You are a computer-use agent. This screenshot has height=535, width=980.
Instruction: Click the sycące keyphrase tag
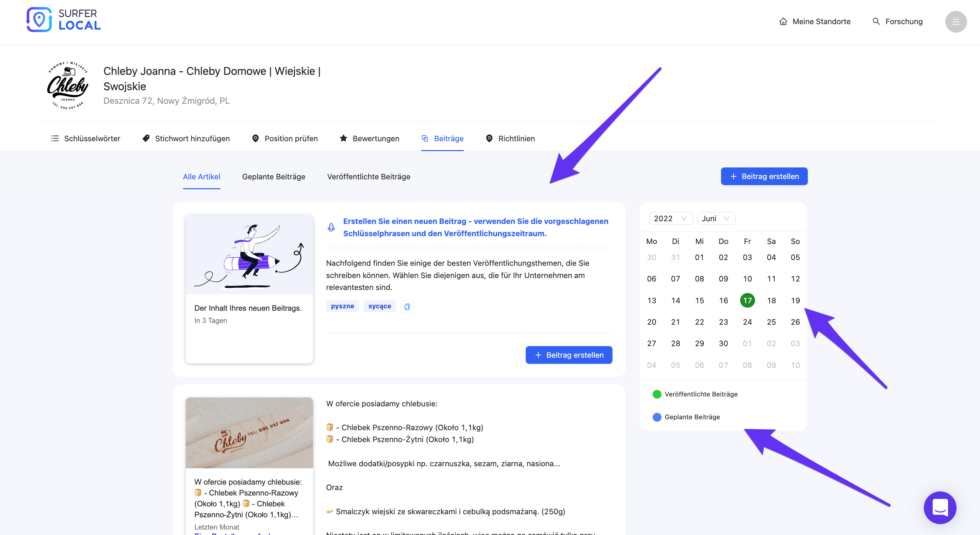click(379, 306)
